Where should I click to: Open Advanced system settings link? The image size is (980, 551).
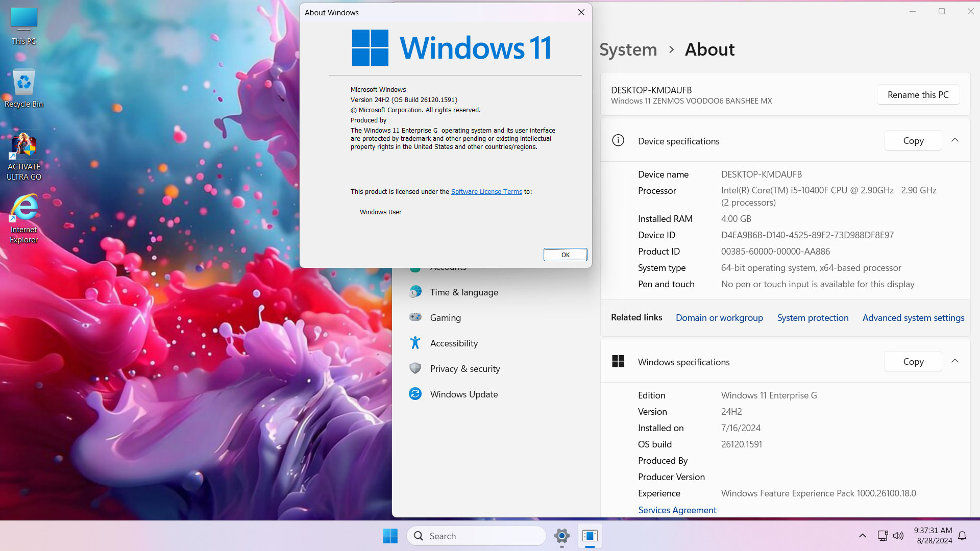coord(913,318)
